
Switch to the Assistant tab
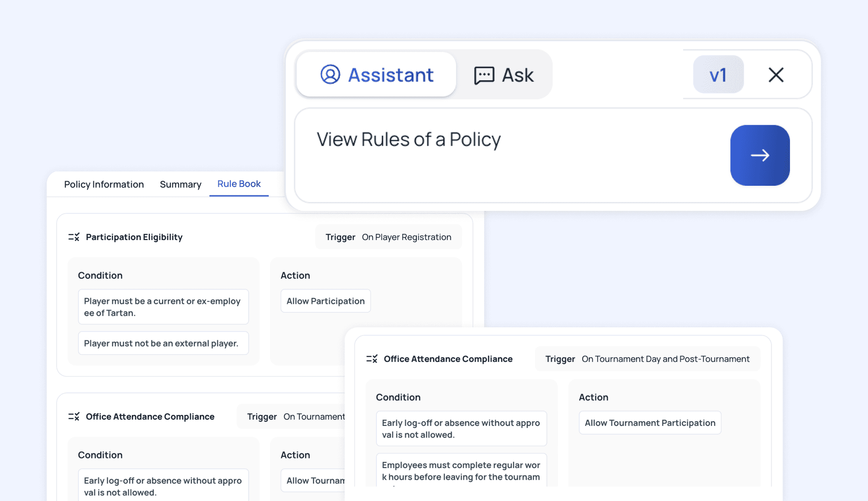click(x=376, y=75)
